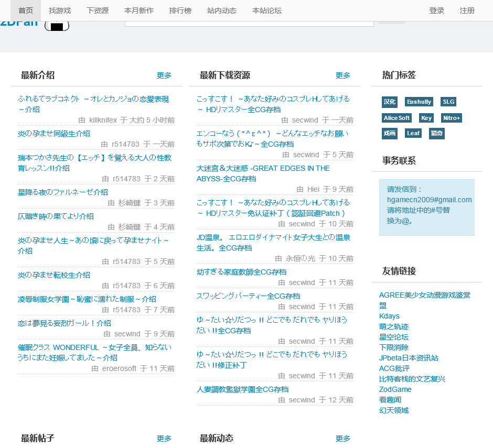Viewport: 493px width, 448px height.
Task: Go to the 找游戏 menu item
Action: [x=60, y=10]
